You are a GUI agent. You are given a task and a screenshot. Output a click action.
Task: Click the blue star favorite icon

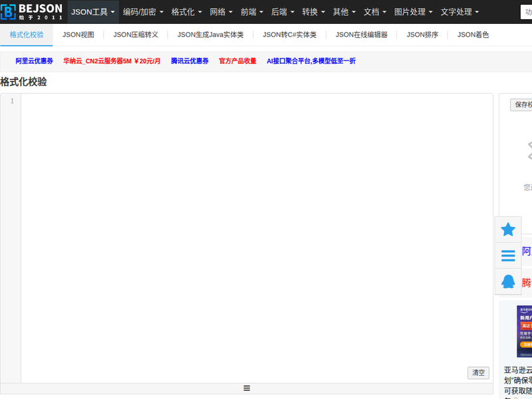tap(508, 229)
